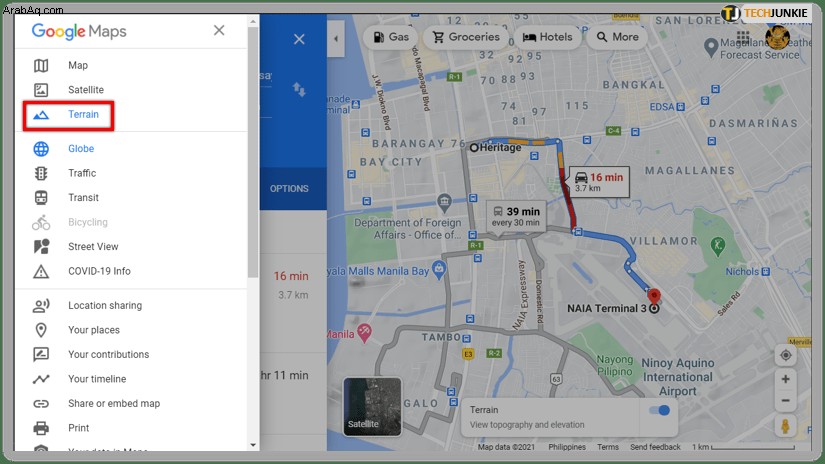
Task: Search nearby Hotels chip
Action: coord(547,37)
